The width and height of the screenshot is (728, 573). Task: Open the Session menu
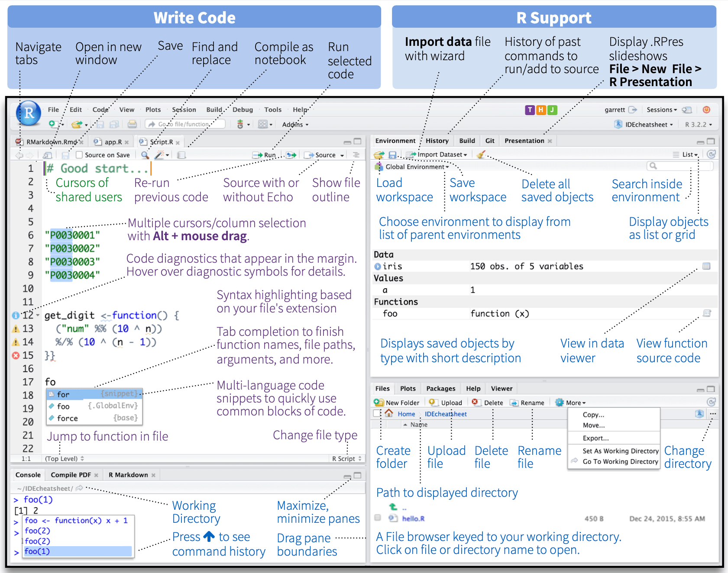184,109
